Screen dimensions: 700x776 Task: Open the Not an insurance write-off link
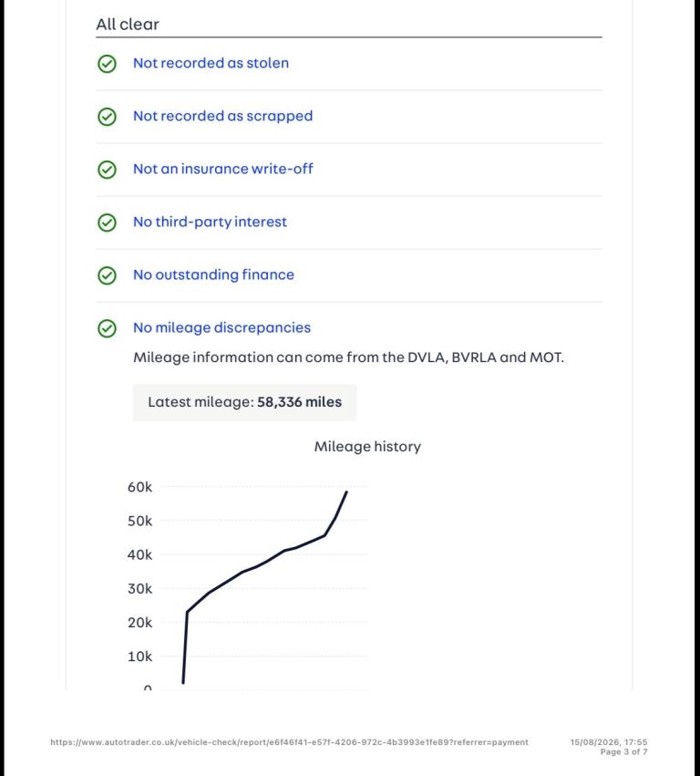coord(223,169)
